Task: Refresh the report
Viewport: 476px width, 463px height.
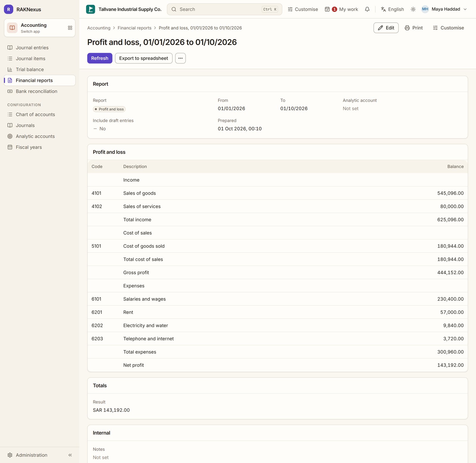Action: point(100,58)
